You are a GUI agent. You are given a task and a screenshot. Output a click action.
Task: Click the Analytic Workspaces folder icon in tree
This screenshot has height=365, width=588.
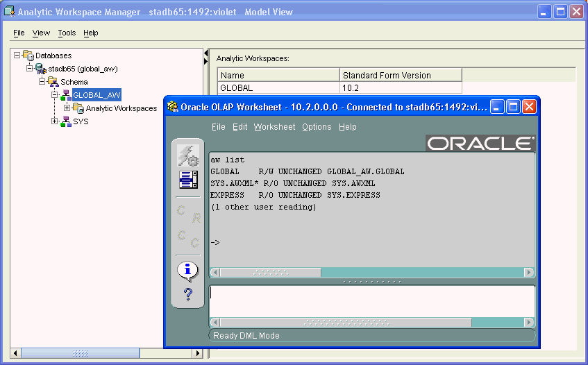[x=78, y=108]
